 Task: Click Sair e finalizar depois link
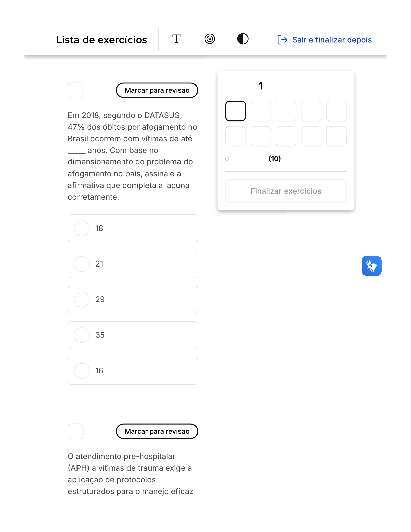[x=332, y=40]
